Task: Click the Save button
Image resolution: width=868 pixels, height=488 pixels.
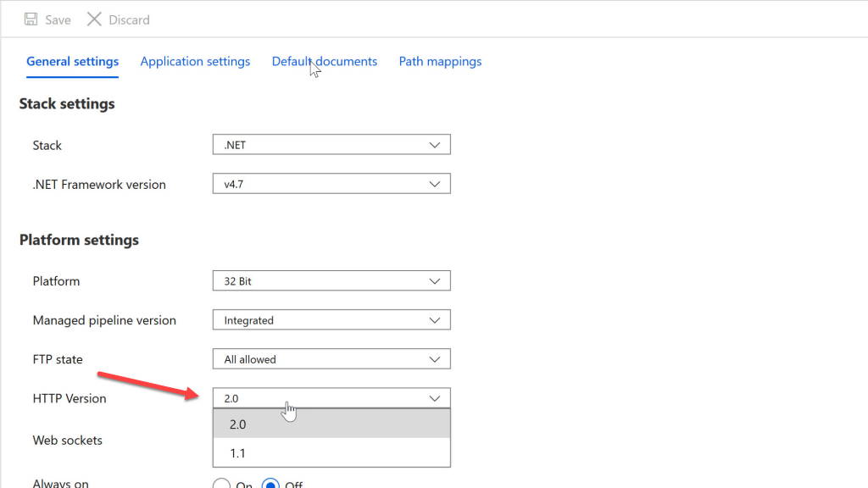Action: 47,19
